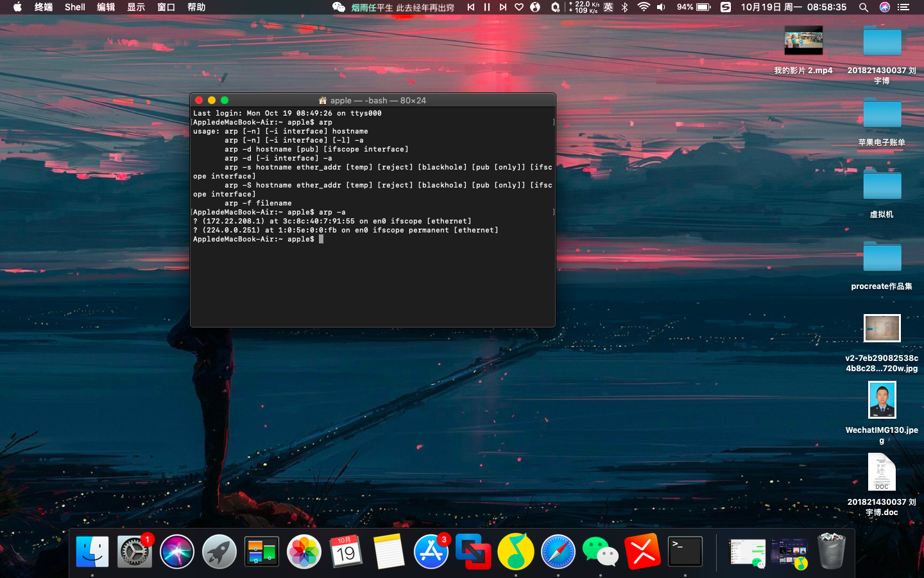
Task: Open the volume control in menu bar
Action: click(x=661, y=7)
